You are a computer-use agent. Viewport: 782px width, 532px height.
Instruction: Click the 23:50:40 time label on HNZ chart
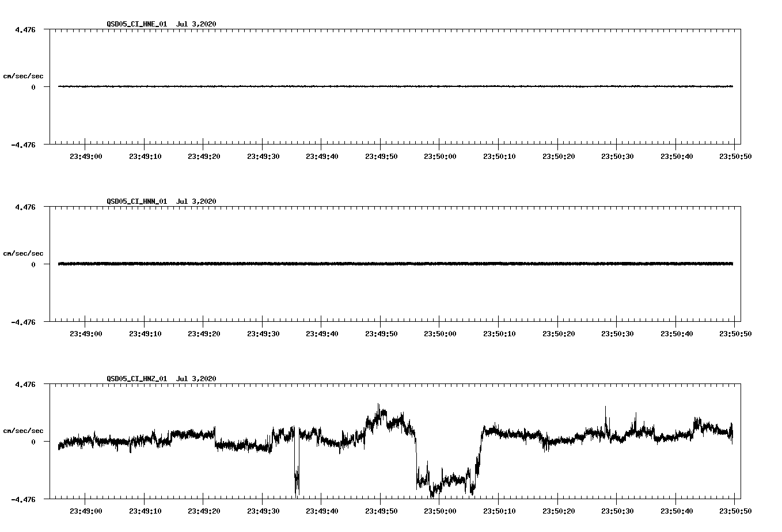(x=675, y=511)
